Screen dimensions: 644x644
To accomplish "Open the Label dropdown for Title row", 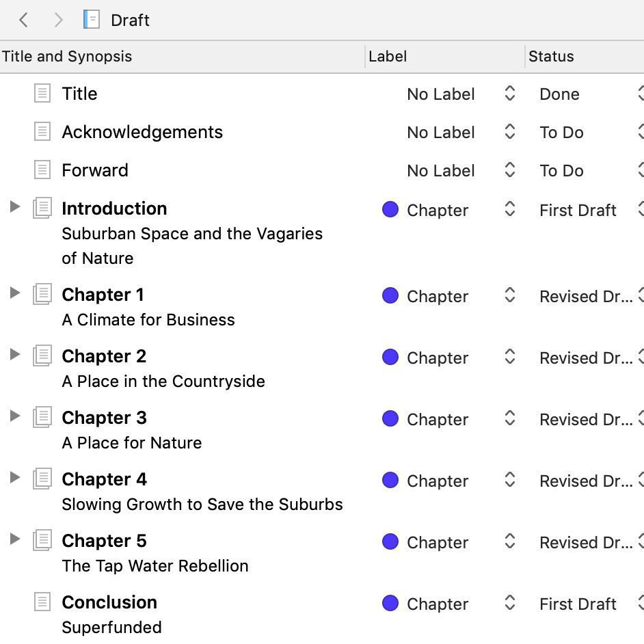I will (509, 94).
